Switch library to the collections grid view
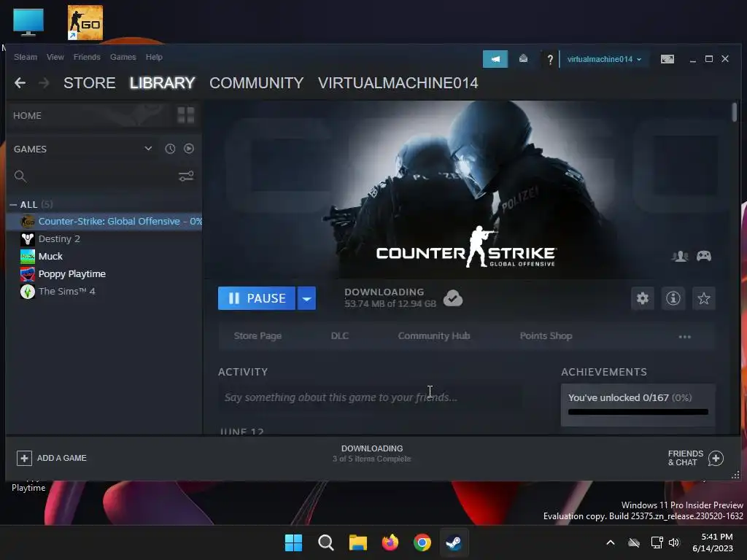747x560 pixels. [186, 115]
